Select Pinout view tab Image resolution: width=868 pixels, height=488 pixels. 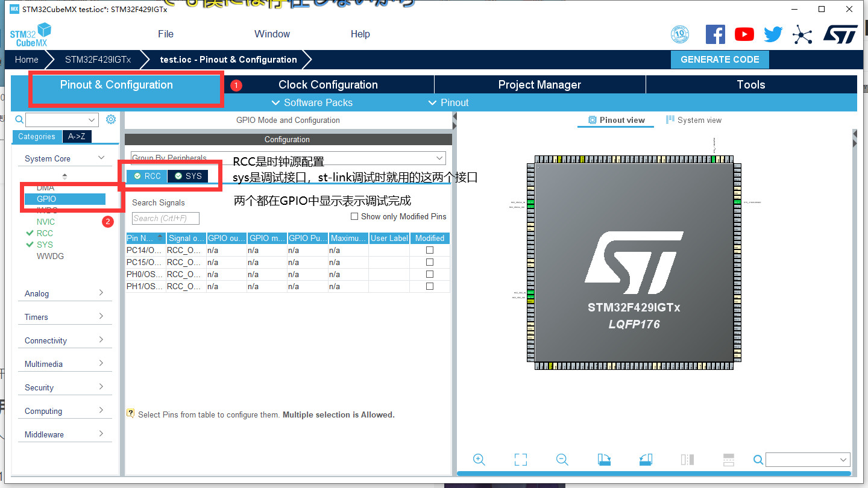(x=616, y=120)
